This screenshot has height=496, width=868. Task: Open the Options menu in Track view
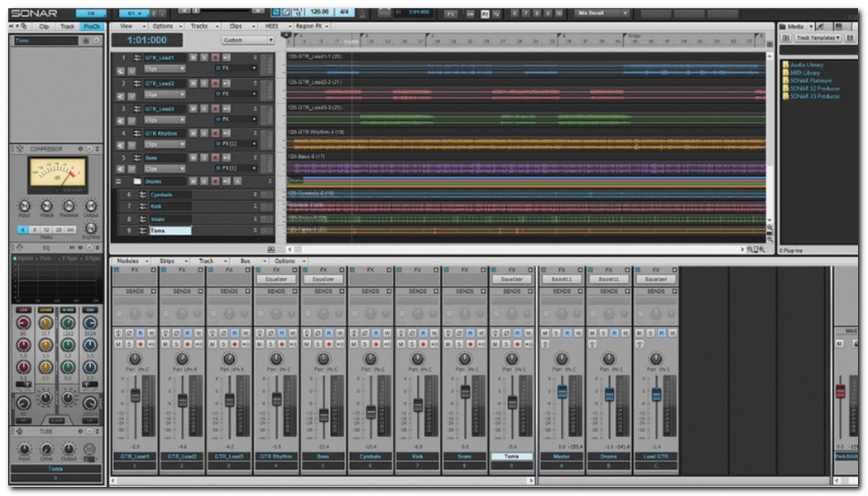coord(163,26)
